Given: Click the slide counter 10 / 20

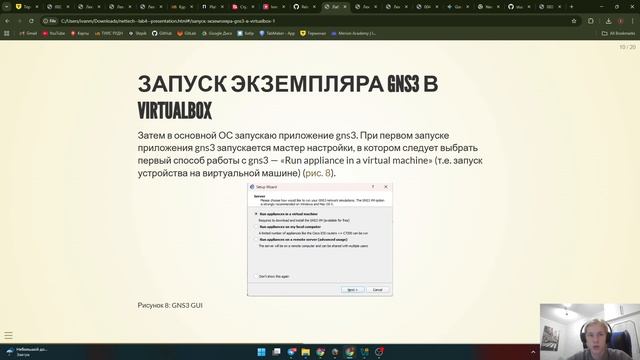Looking at the screenshot, I should click(x=627, y=47).
